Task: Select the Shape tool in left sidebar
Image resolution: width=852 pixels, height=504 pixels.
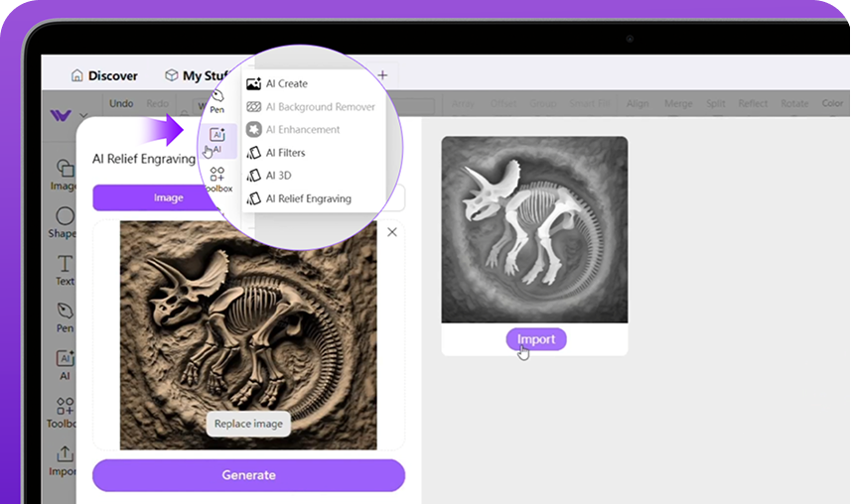Action: 64,222
